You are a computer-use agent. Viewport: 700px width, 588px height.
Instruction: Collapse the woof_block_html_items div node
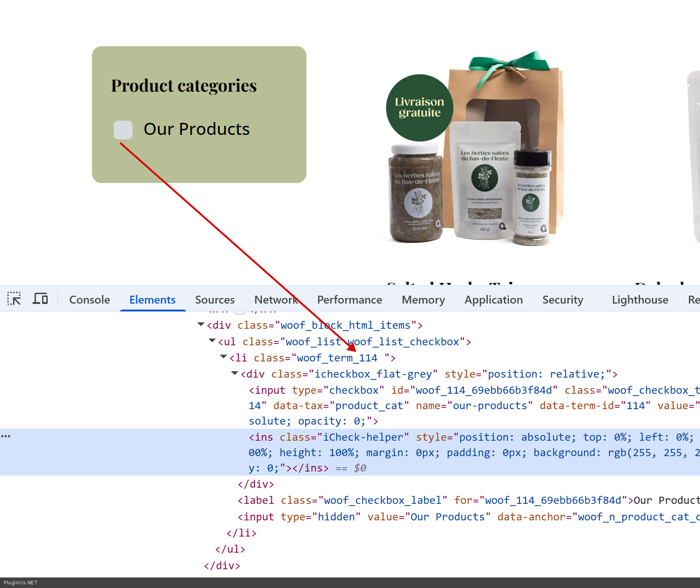[x=201, y=325]
